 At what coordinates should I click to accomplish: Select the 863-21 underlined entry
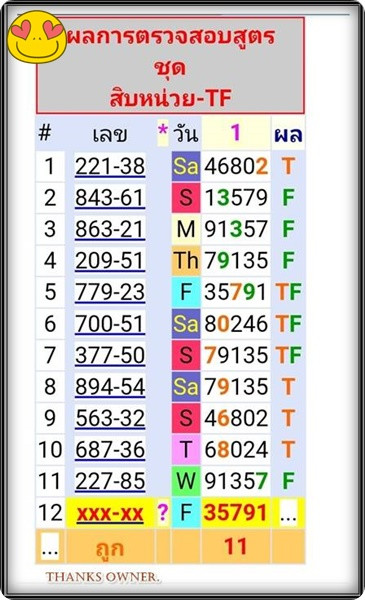click(x=110, y=229)
